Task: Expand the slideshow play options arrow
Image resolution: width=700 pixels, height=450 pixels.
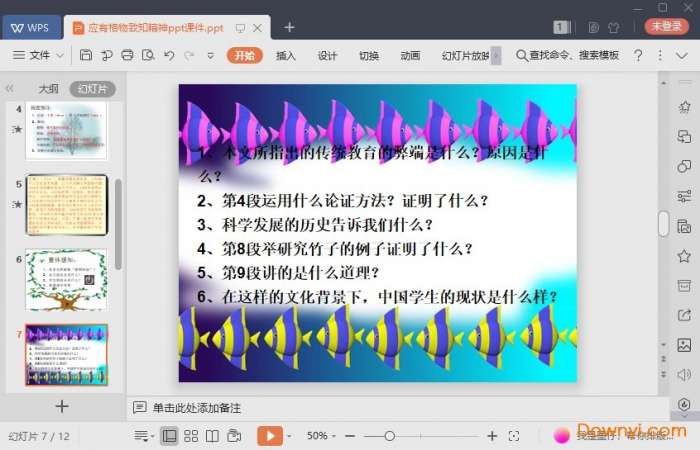Action: tap(289, 436)
